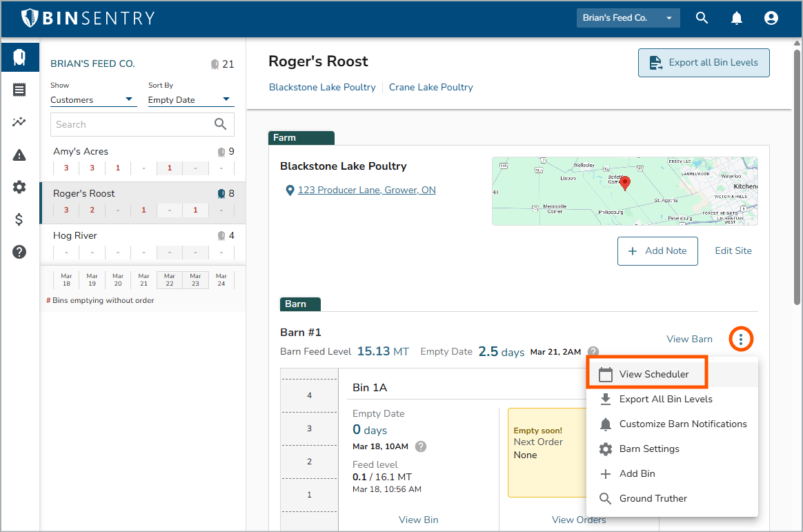
Task: Select Roger's Roost customer row
Action: pyautogui.click(x=143, y=203)
